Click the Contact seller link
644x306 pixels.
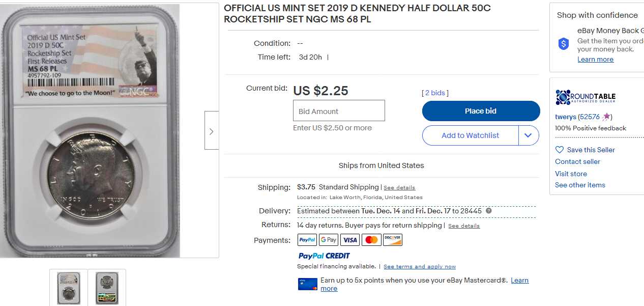click(x=577, y=161)
